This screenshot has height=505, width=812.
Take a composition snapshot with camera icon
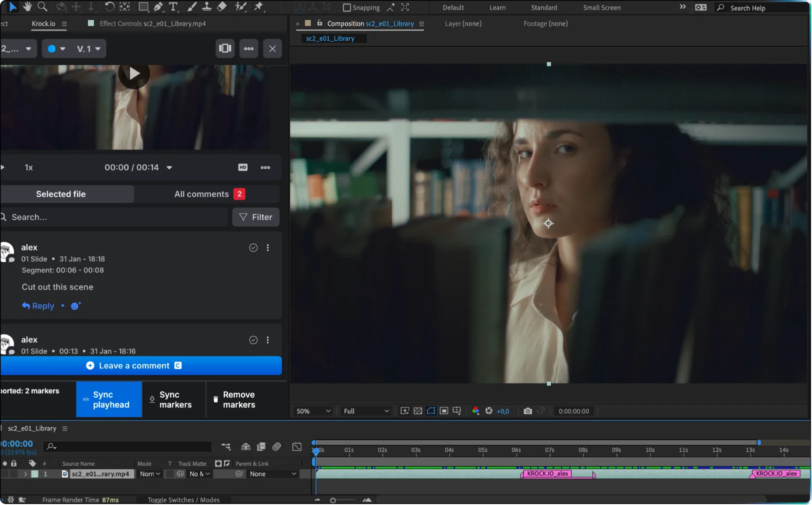(x=527, y=411)
